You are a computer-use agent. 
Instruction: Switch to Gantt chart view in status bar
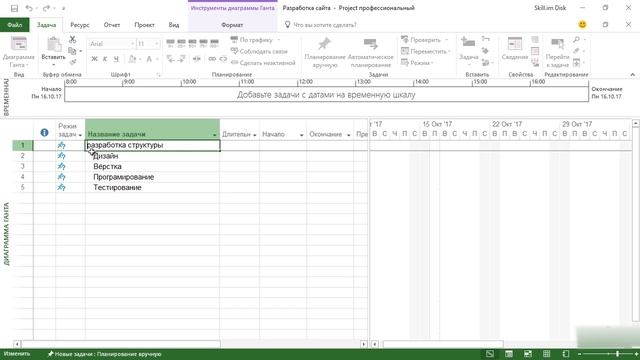click(490, 354)
